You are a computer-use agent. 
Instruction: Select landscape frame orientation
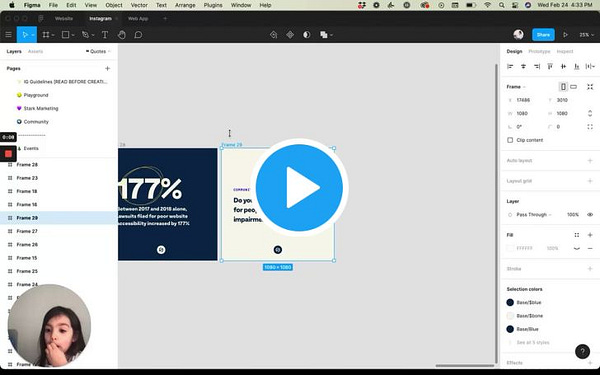(x=573, y=87)
